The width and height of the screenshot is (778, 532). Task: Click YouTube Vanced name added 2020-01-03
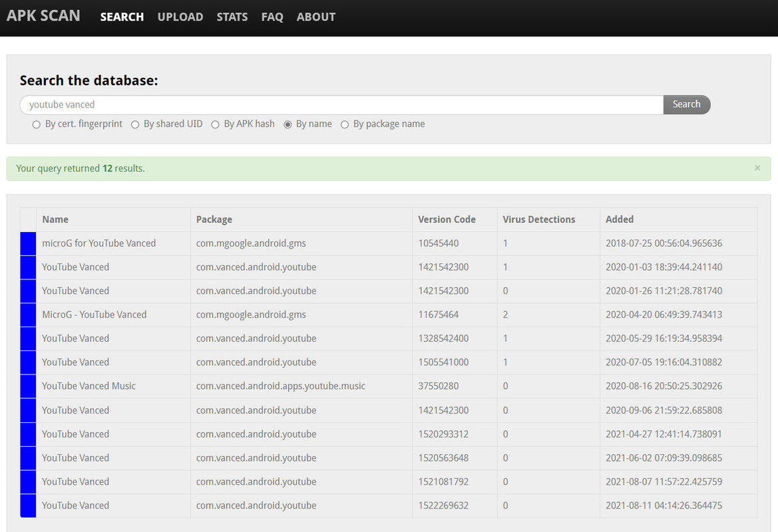pyautogui.click(x=75, y=267)
